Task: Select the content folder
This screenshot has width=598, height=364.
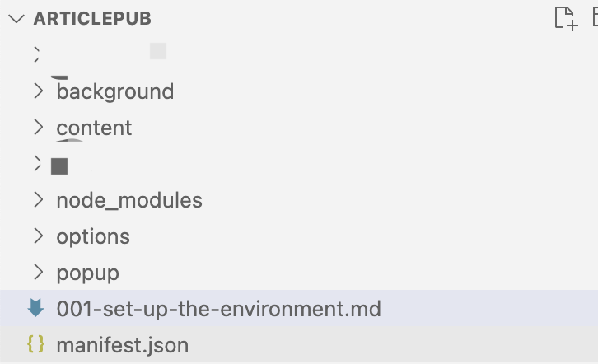Action: [94, 128]
